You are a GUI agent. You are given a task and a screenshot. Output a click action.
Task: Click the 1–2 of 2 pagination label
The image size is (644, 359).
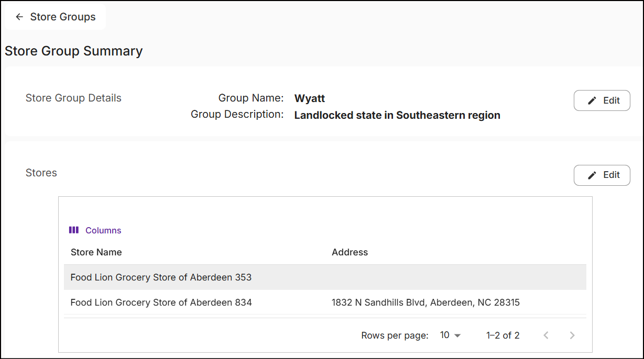pyautogui.click(x=503, y=335)
